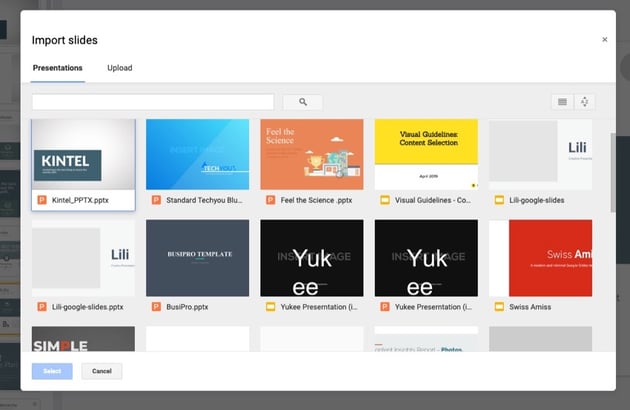
Task: Pick the Feel the Science thumbnail
Action: coord(312,155)
